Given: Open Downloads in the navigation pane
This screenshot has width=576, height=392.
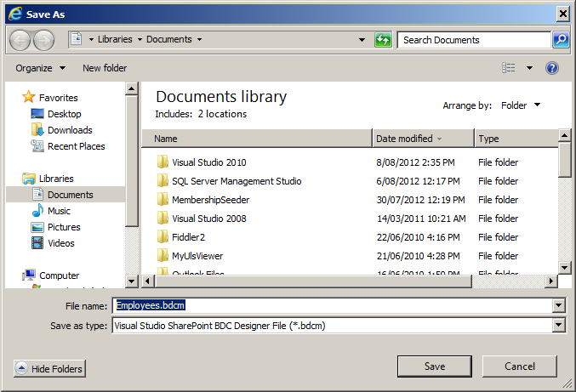Looking at the screenshot, I should tap(70, 130).
